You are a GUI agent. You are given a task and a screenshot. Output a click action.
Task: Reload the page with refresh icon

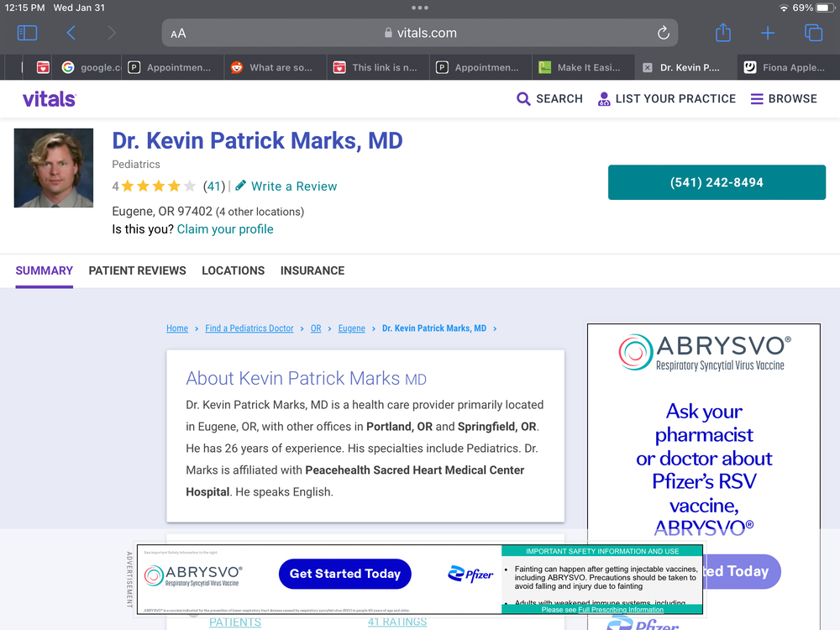coord(664,34)
